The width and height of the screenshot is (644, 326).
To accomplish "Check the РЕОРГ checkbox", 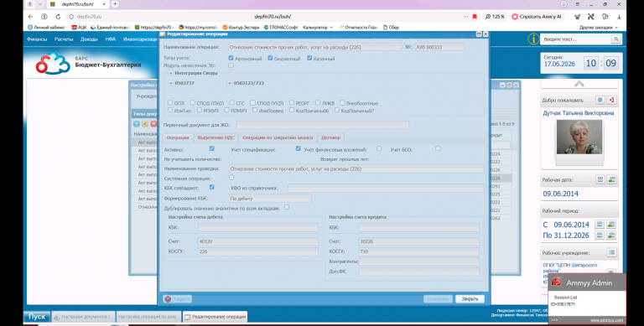I will click(292, 102).
